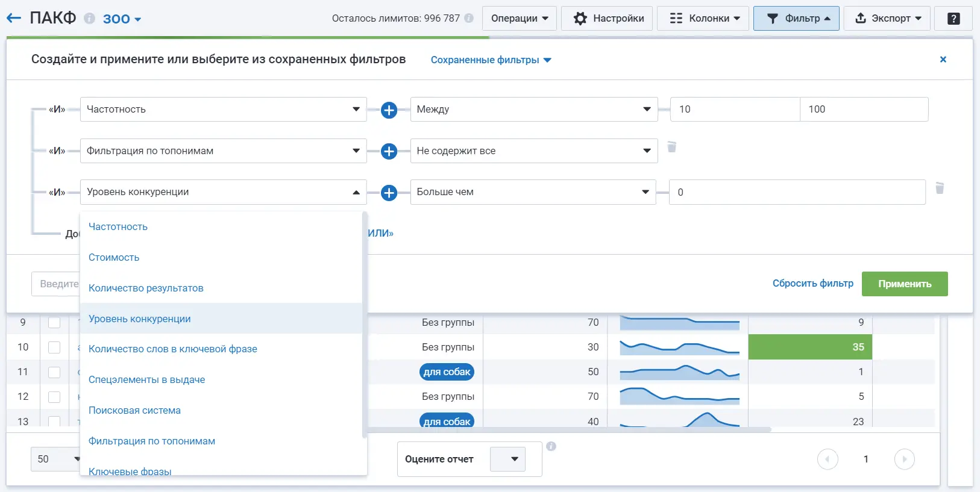Select value 70 in row 9

click(x=593, y=322)
